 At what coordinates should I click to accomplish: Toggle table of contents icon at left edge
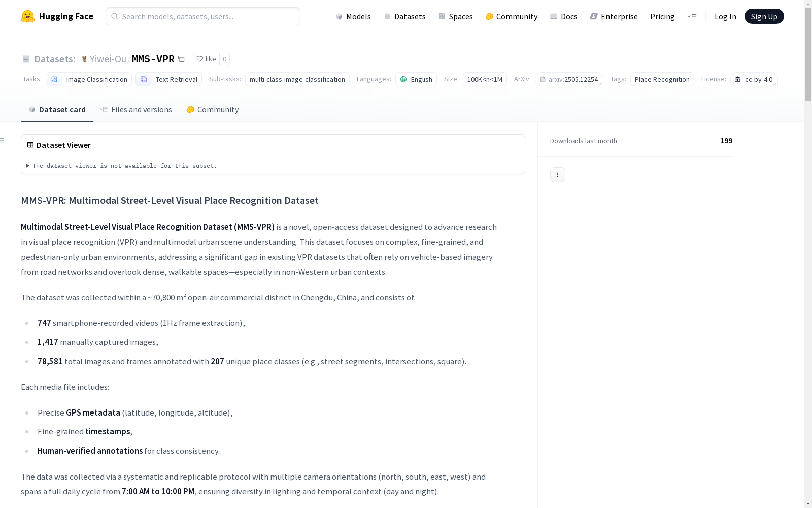pos(2,140)
